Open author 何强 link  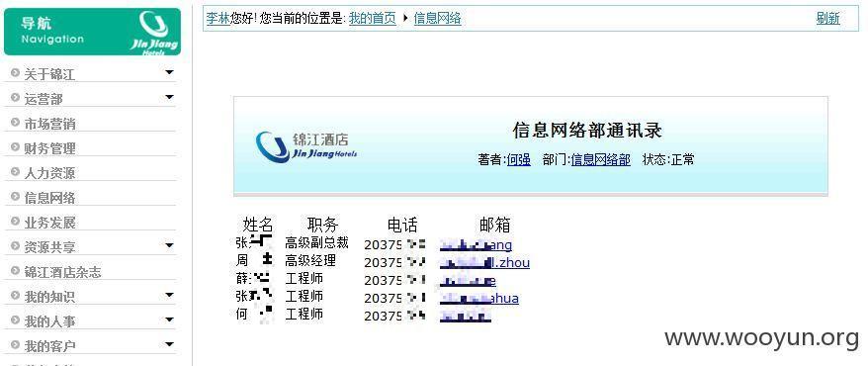click(x=519, y=160)
